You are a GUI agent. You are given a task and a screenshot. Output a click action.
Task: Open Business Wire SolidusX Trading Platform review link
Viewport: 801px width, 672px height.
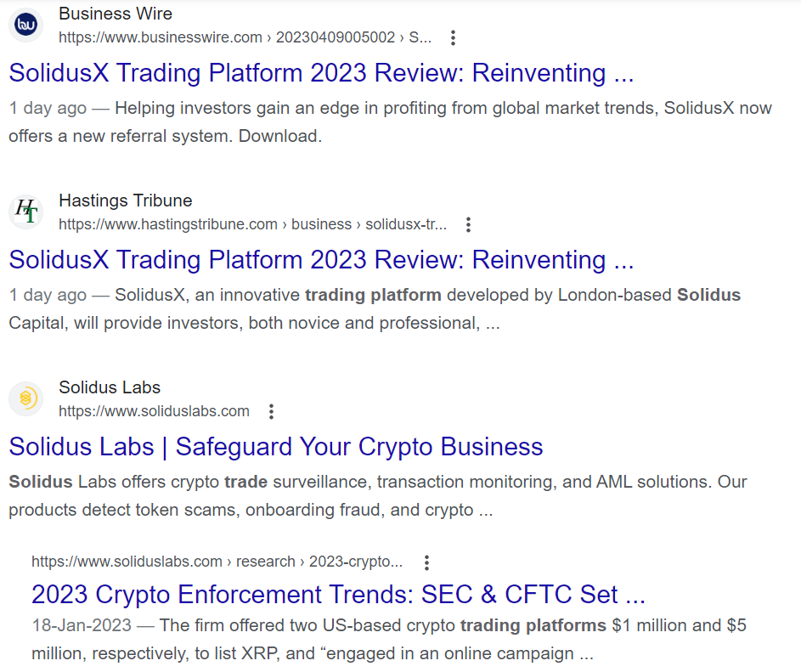(321, 73)
